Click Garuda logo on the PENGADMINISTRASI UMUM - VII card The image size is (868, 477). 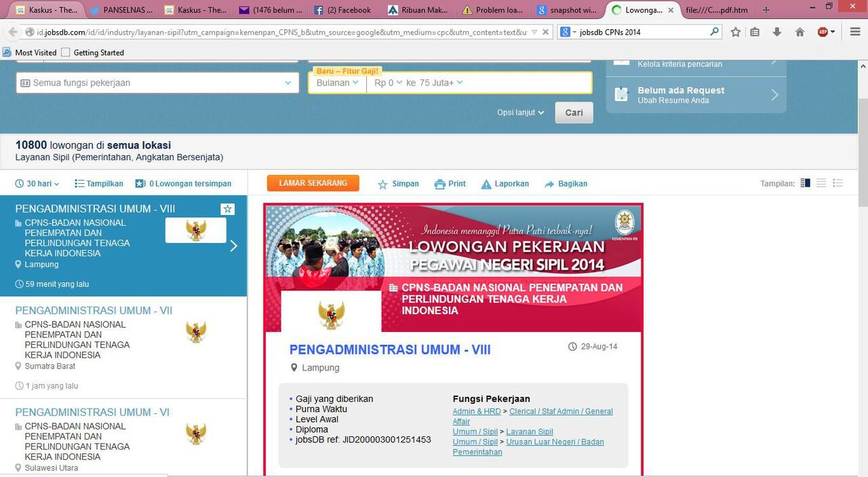point(196,332)
